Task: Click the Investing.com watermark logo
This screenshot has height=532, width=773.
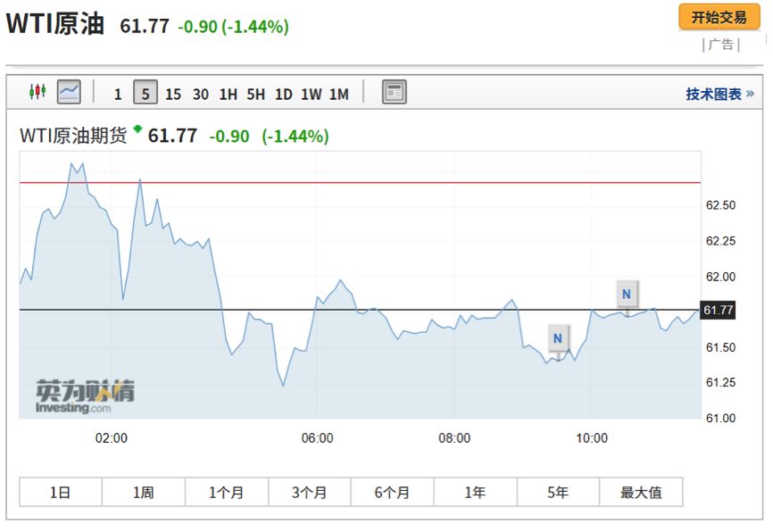Action: tap(85, 396)
